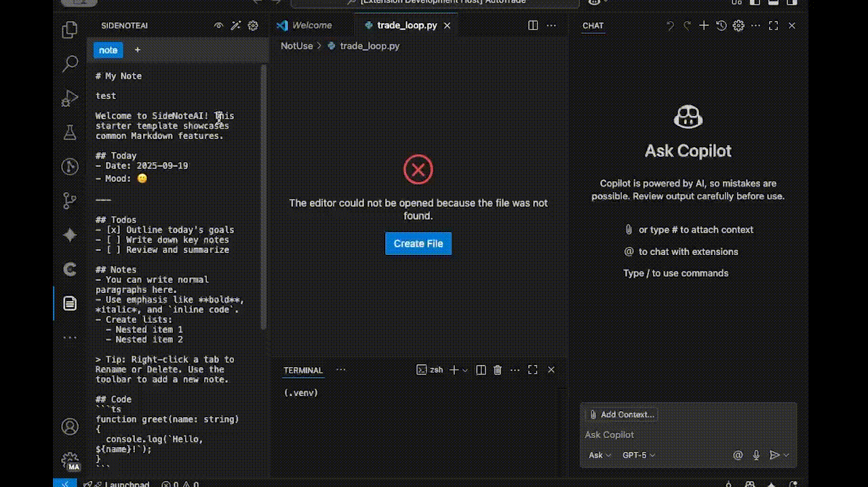This screenshot has width=868, height=487.
Task: Click the Create File button
Action: click(x=418, y=243)
